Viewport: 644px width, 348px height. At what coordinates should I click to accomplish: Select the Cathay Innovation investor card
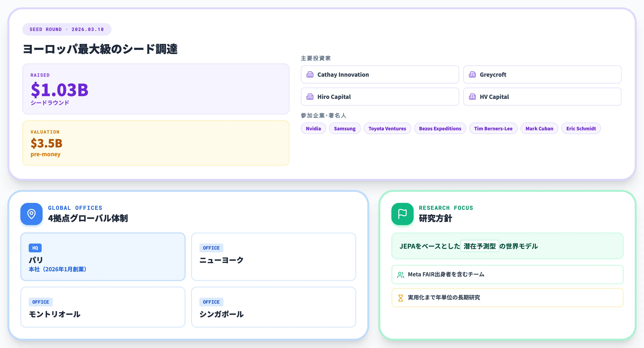click(380, 74)
